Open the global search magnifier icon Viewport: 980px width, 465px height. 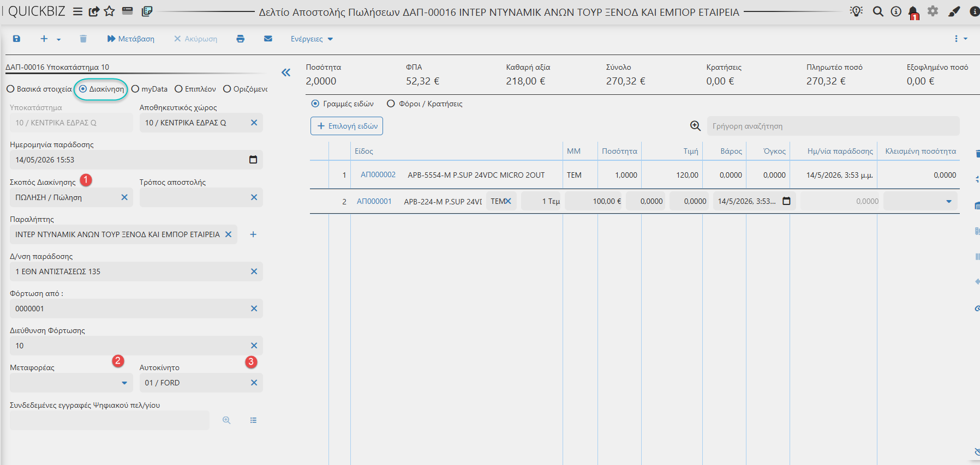point(878,11)
